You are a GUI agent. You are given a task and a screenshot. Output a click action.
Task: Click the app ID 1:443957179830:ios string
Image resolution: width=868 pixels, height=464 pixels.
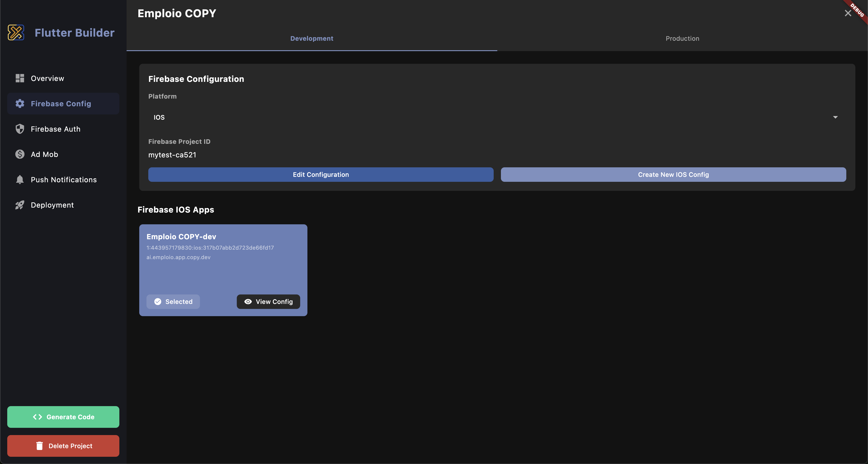point(210,248)
